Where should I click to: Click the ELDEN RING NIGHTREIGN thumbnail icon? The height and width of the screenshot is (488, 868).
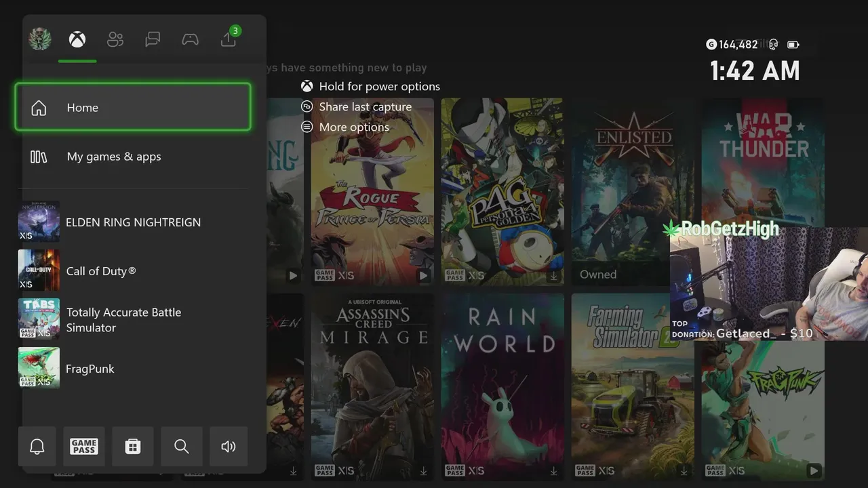[39, 222]
